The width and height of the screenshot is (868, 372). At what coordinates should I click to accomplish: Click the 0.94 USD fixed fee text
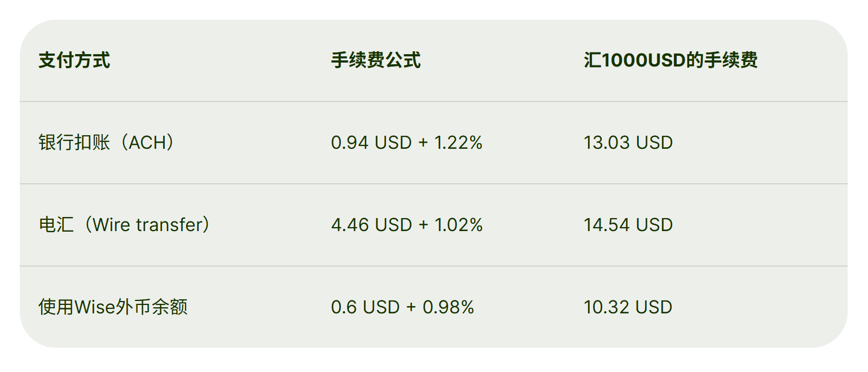[x=371, y=143]
